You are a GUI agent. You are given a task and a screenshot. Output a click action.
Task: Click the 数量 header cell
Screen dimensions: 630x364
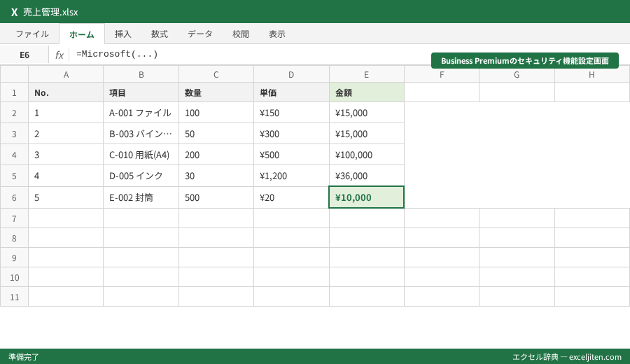click(216, 93)
